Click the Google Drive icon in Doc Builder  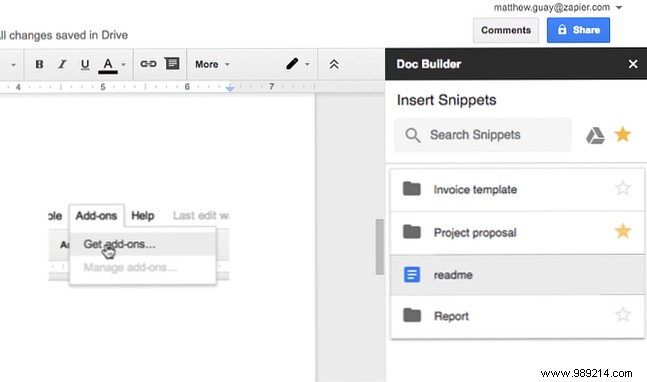[x=595, y=135]
